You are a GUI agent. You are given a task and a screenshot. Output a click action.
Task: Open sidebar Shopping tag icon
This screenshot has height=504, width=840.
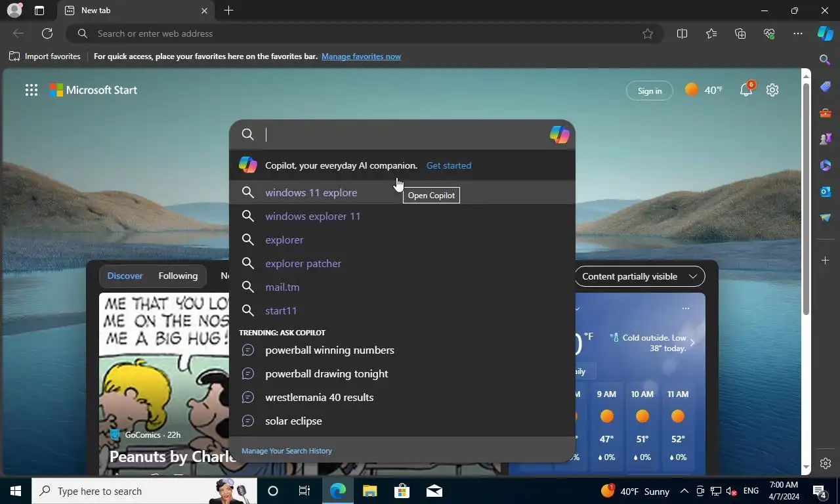[826, 87]
